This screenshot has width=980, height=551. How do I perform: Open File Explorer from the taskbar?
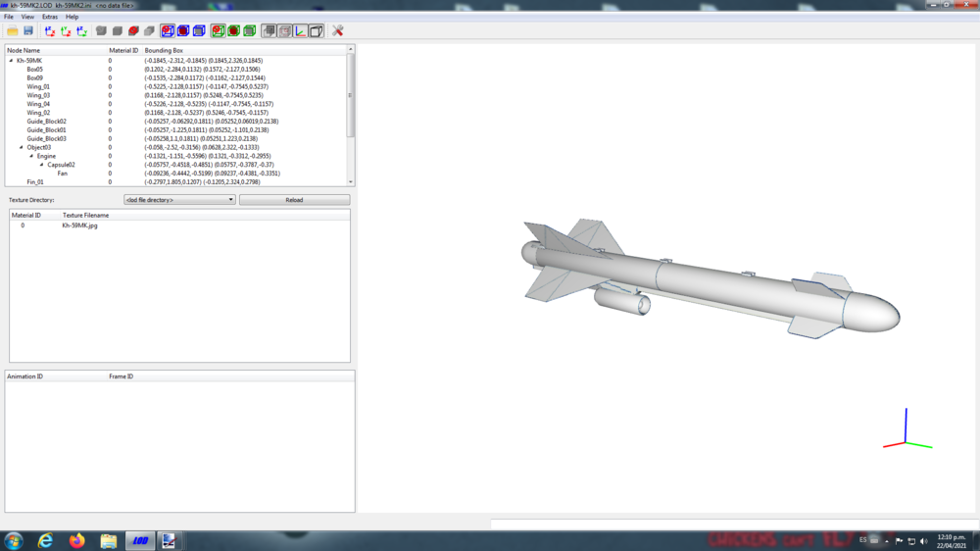[x=109, y=541]
